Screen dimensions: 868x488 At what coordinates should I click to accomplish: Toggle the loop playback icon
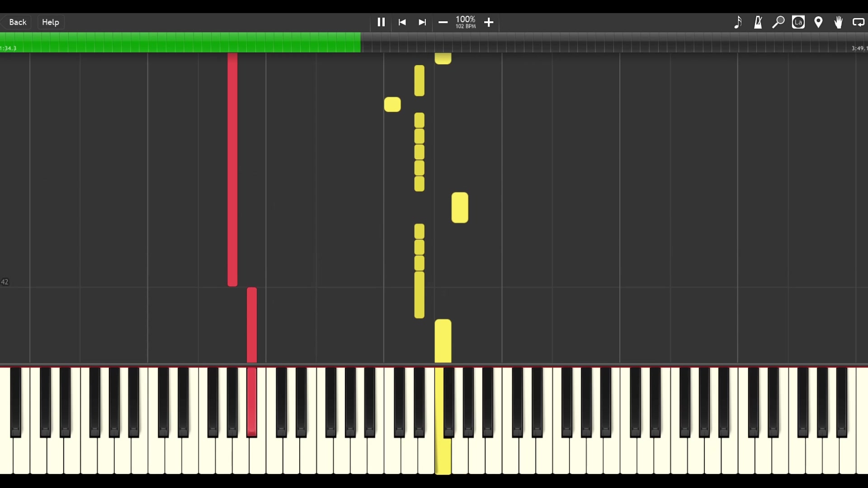pos(859,22)
